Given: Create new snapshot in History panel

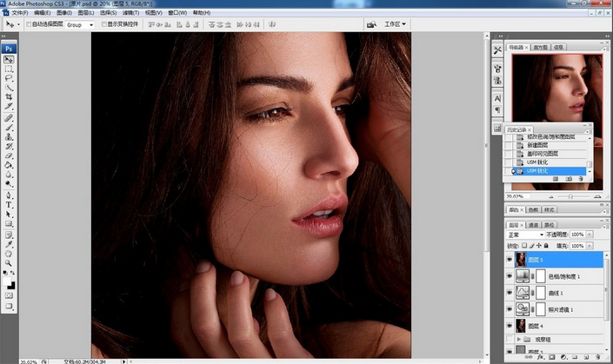Looking at the screenshot, I should click(569, 178).
